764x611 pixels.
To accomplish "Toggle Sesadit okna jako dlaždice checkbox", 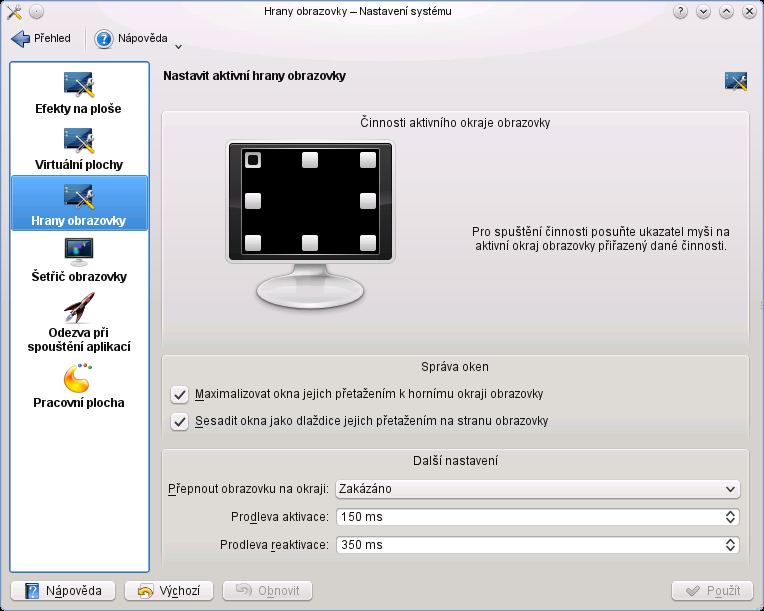I will [x=179, y=421].
